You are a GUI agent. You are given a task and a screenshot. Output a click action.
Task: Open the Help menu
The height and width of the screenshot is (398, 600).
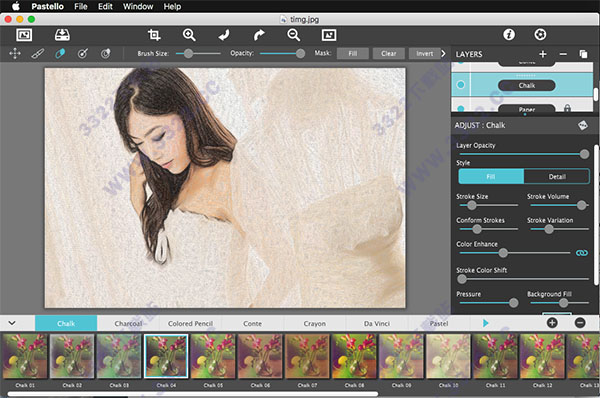click(x=172, y=7)
